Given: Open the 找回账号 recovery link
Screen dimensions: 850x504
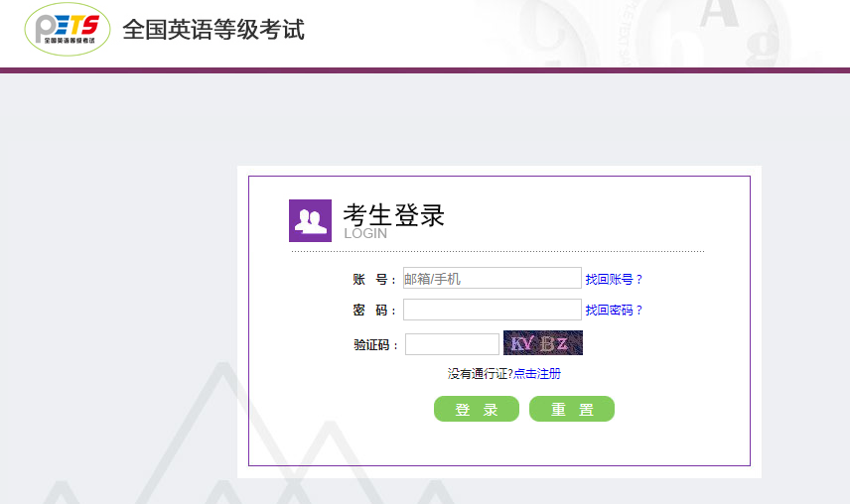Looking at the screenshot, I should point(614,280).
